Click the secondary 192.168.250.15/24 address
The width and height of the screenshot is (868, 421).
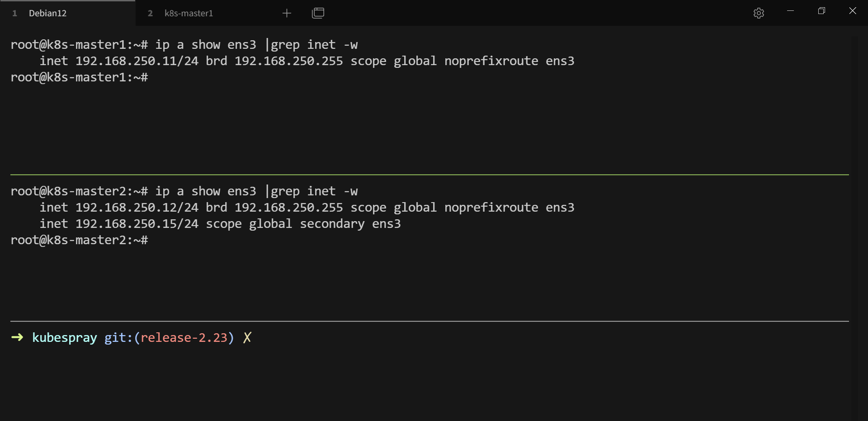[137, 224]
